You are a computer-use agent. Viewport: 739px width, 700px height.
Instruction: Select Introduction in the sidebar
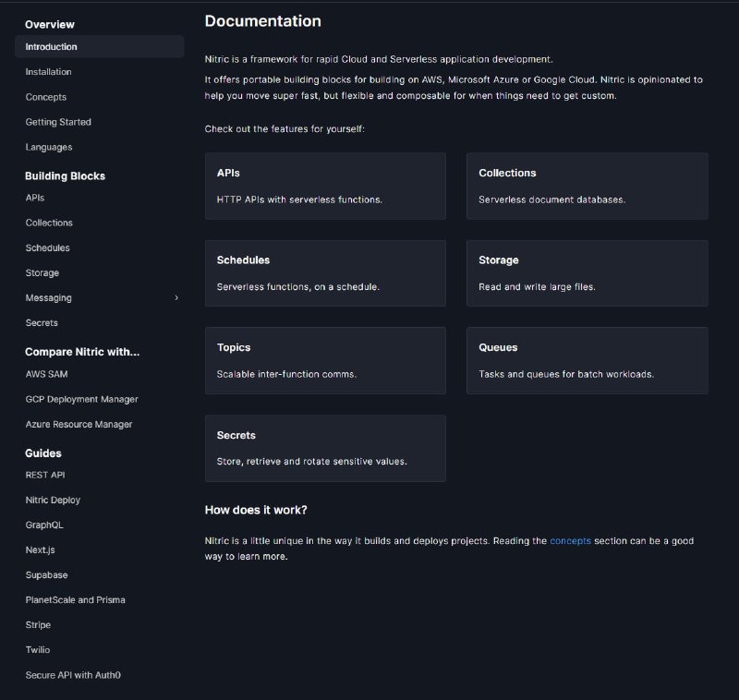(x=52, y=47)
